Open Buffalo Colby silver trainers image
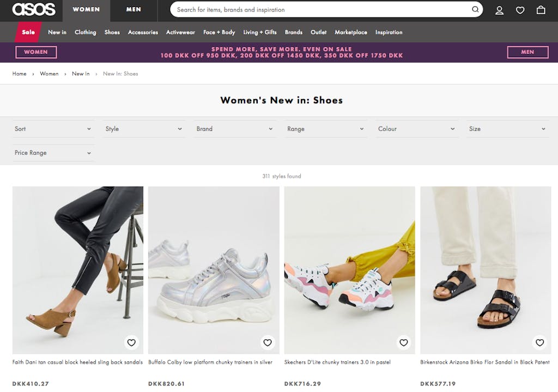The image size is (558, 392). point(214,270)
